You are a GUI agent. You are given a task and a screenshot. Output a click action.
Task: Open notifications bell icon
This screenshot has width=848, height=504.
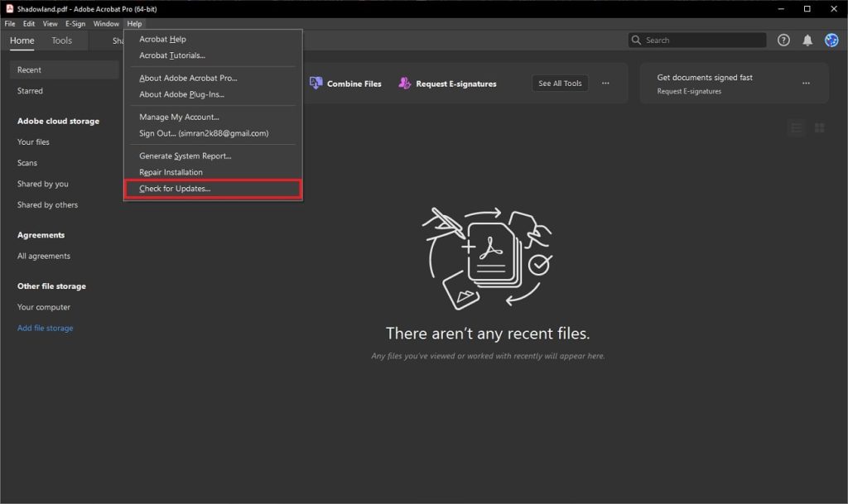tap(807, 40)
